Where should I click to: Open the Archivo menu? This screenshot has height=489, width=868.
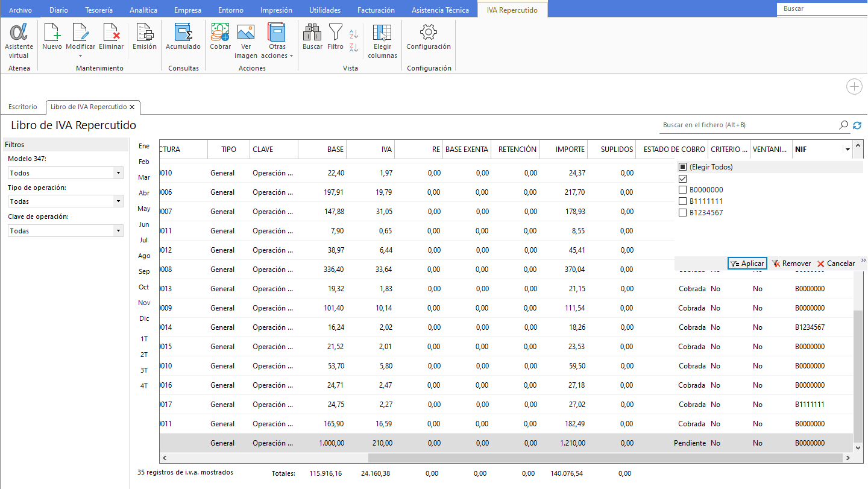point(20,10)
